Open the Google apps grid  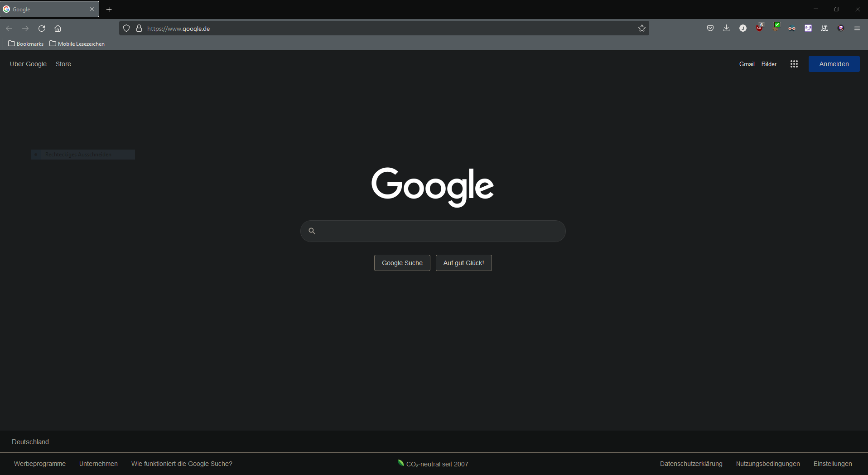tap(794, 64)
